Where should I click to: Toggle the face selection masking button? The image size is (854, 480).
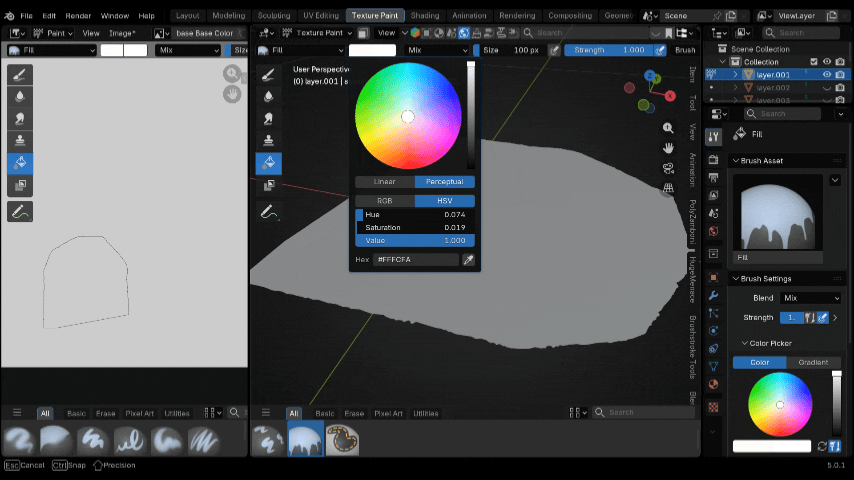click(x=363, y=33)
